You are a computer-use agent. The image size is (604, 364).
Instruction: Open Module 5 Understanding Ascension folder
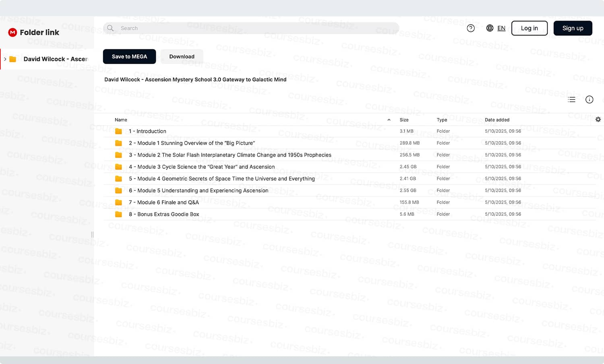pos(199,190)
